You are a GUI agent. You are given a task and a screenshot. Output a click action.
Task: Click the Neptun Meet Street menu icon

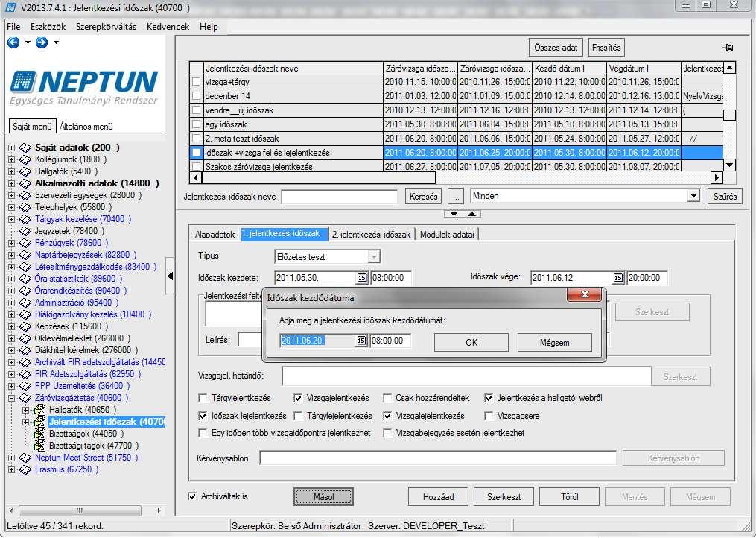pos(25,458)
